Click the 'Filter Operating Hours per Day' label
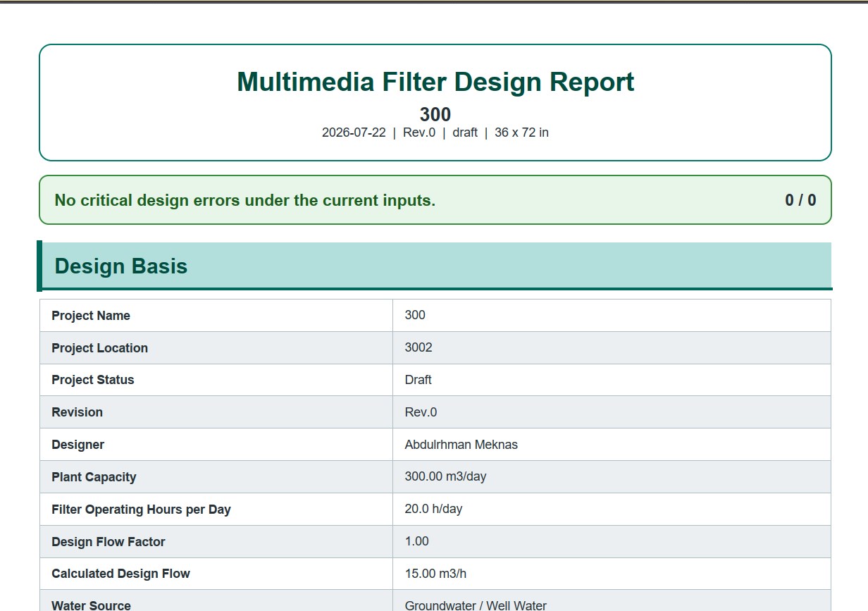 141,510
